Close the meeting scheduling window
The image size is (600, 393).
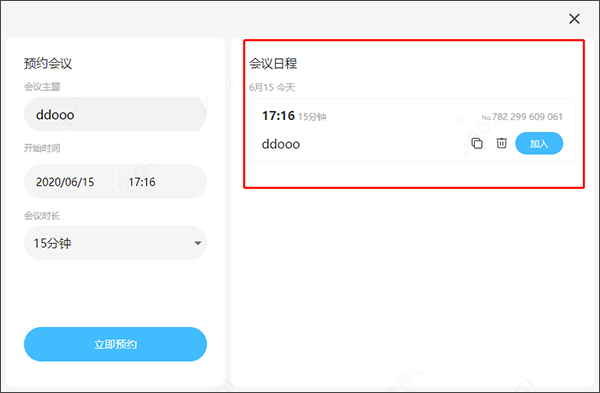point(574,19)
